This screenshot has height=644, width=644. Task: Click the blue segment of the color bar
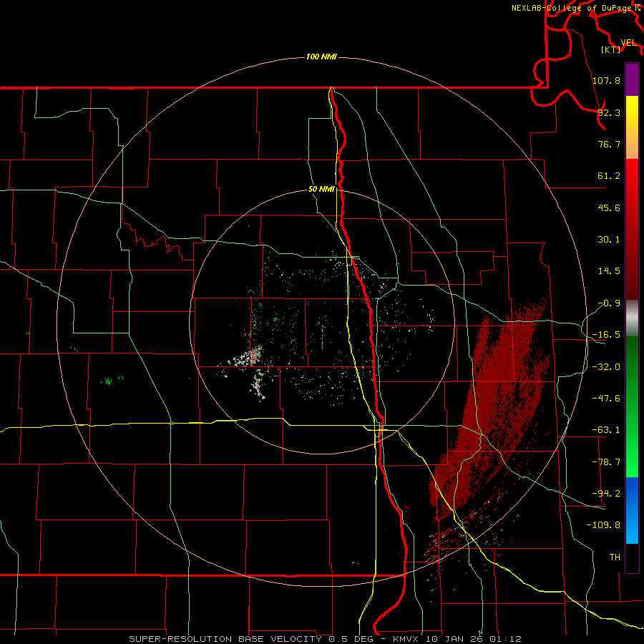pyautogui.click(x=632, y=510)
